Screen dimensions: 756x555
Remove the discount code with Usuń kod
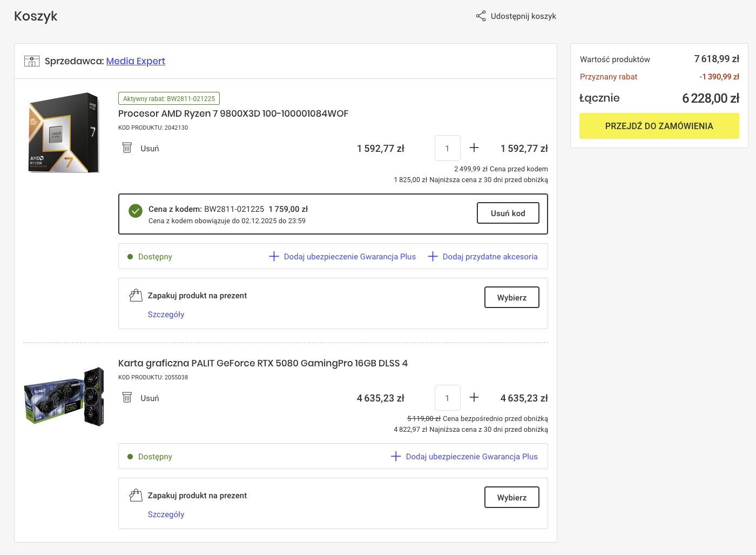coord(508,213)
